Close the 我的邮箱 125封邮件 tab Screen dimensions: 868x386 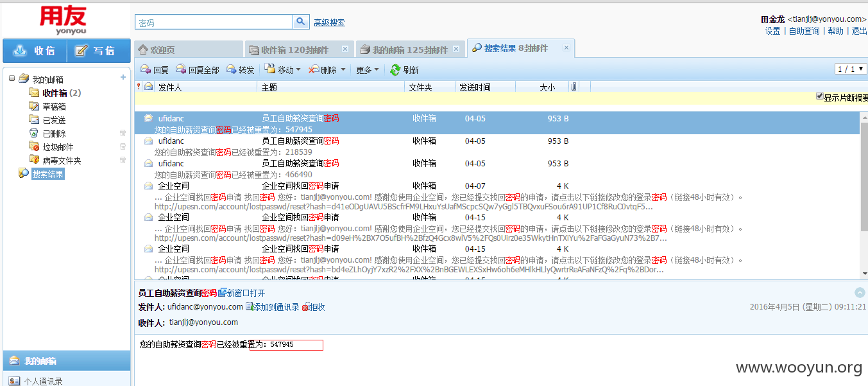click(456, 49)
